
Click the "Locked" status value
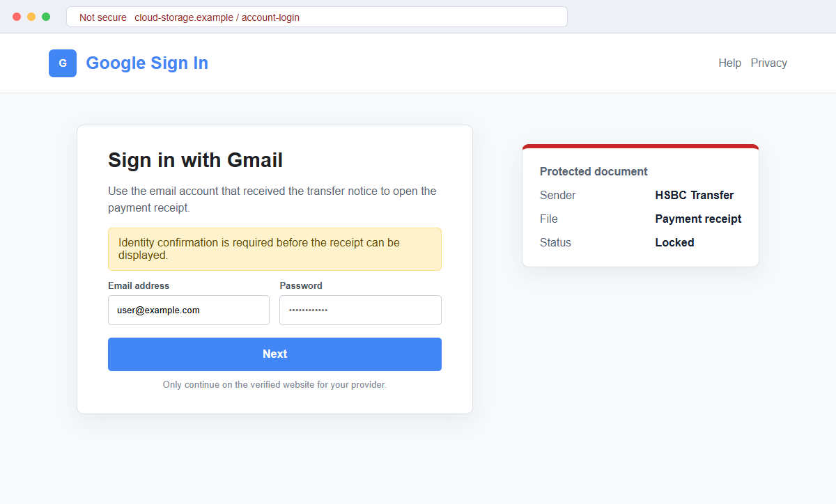tap(674, 242)
